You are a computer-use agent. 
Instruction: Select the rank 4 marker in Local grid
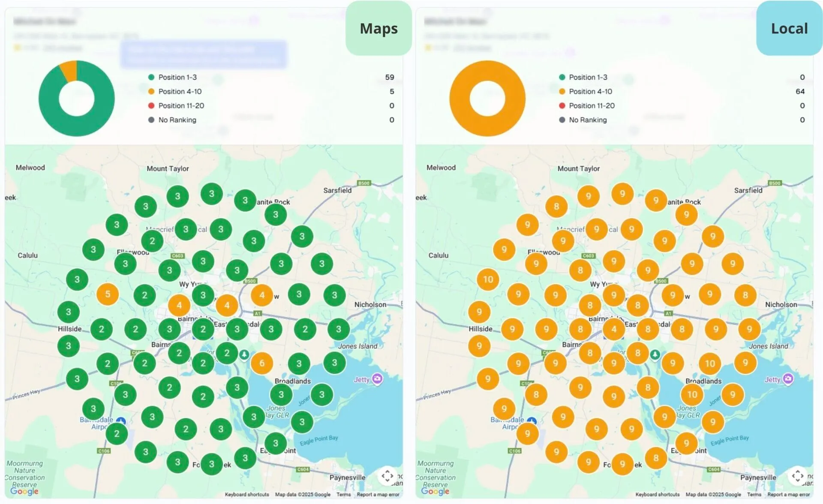tap(614, 329)
